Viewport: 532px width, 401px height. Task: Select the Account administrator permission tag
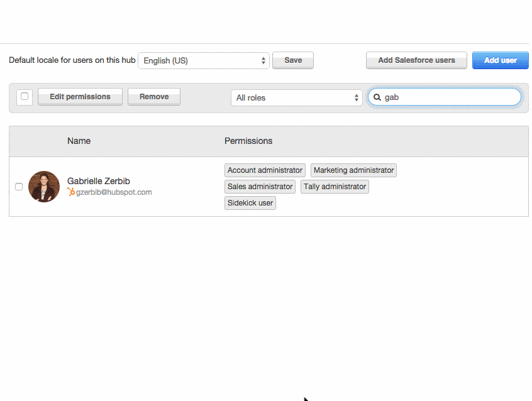pyautogui.click(x=265, y=170)
